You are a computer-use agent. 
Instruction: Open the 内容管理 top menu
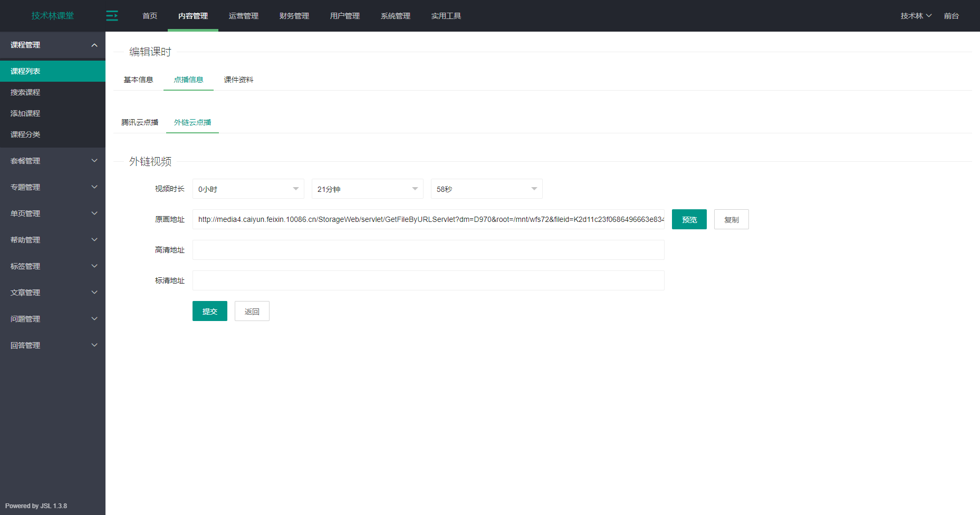[x=193, y=16]
